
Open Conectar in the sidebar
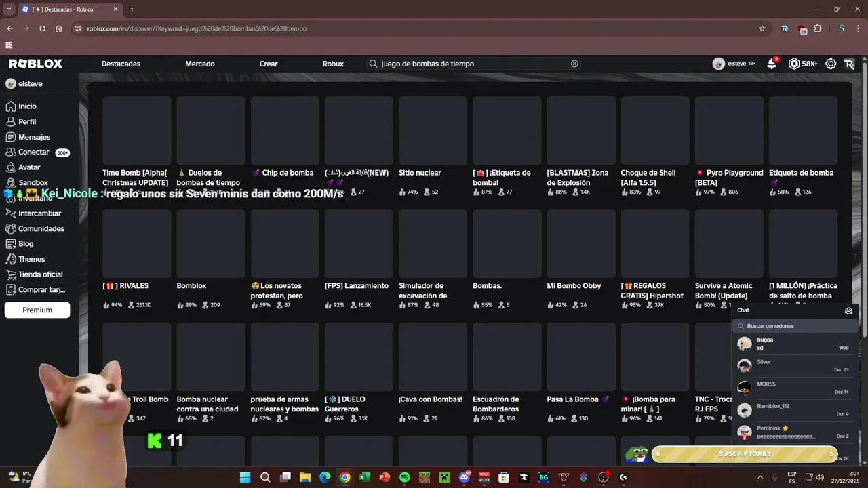click(x=34, y=152)
